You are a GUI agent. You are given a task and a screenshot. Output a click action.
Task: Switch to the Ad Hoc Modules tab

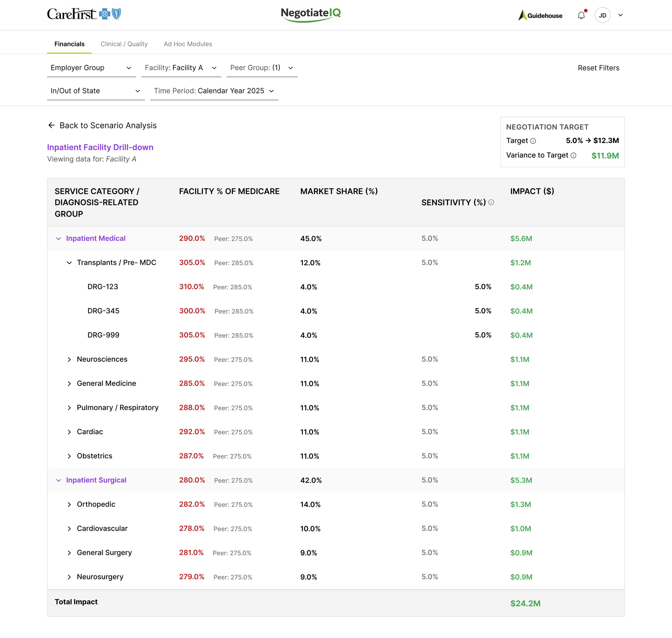[x=188, y=44]
